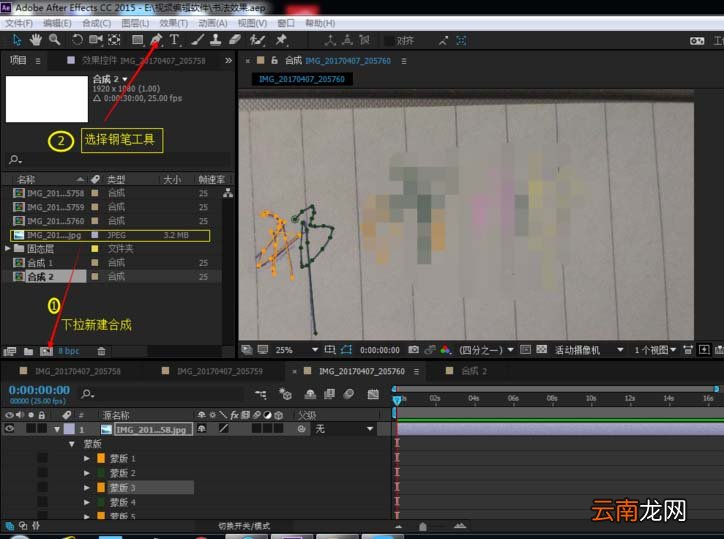Toggle frame blending icon in timeline
This screenshot has height=539, width=724.
(x=330, y=394)
